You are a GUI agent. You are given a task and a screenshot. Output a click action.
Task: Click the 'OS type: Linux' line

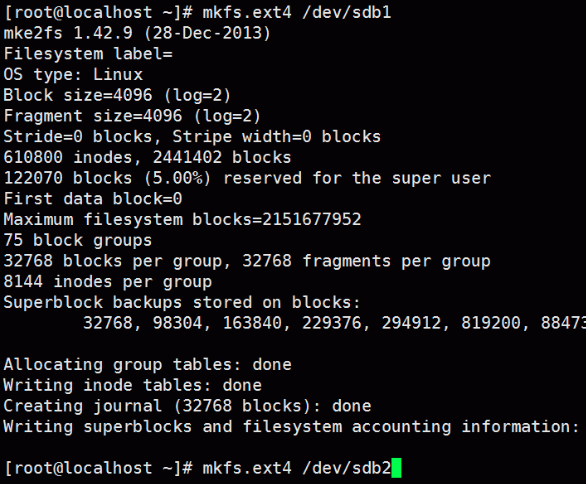73,74
